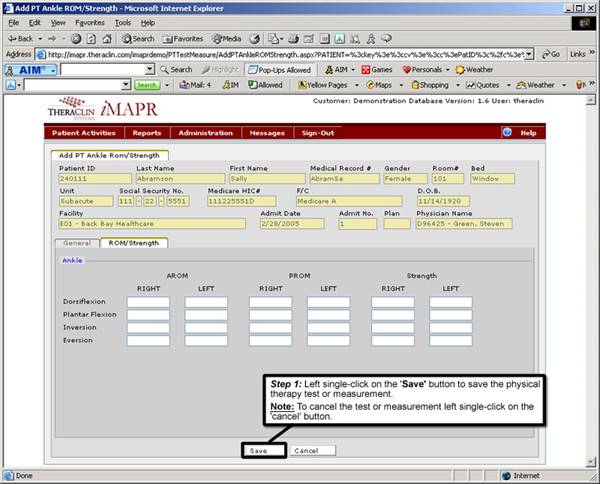Viewport: 600px width, 484px height.
Task: Open the Reports navigation item
Action: point(147,133)
